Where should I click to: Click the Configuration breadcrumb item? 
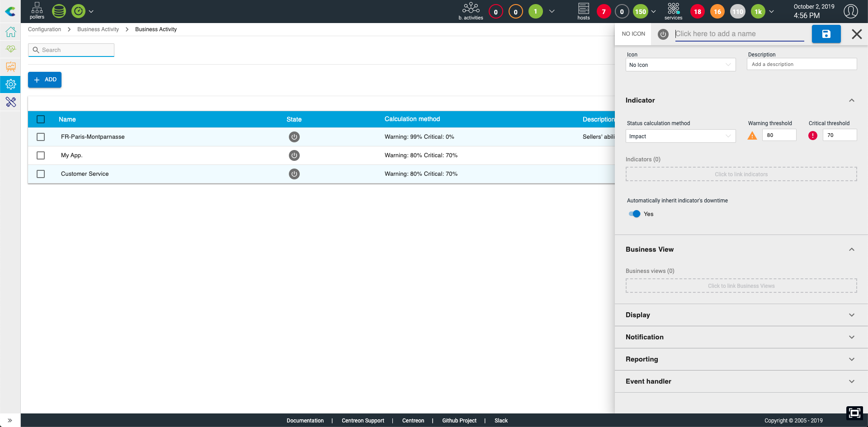click(x=44, y=29)
